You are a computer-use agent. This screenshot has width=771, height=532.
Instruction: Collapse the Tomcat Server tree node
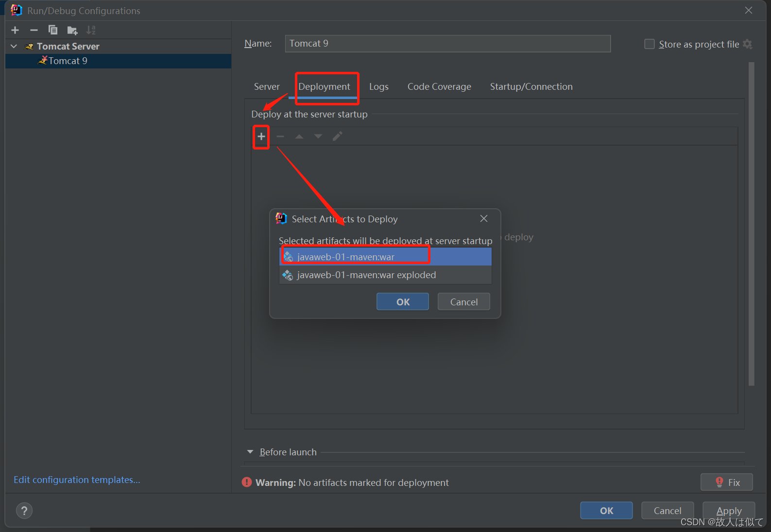click(14, 46)
